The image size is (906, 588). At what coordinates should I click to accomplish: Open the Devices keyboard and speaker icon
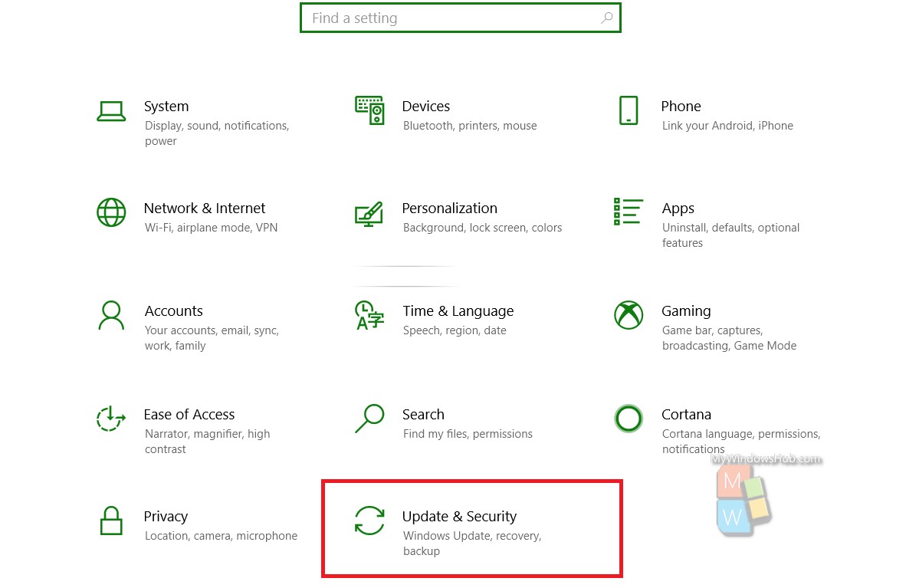click(x=369, y=110)
